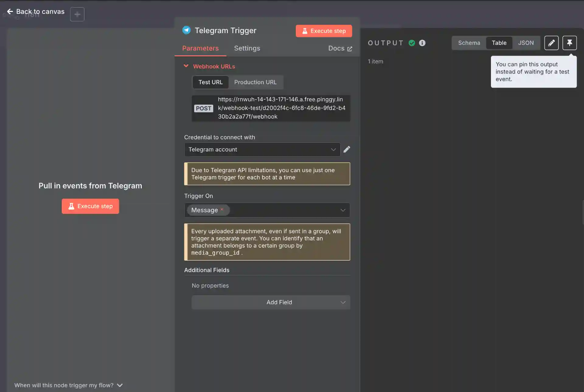
Task: Open the Add Field dropdown
Action: [x=271, y=302]
